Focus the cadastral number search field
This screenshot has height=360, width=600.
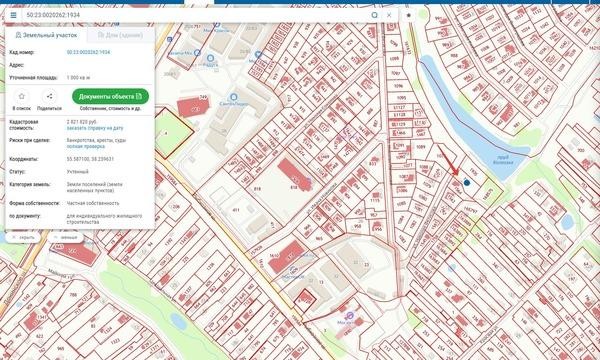195,15
